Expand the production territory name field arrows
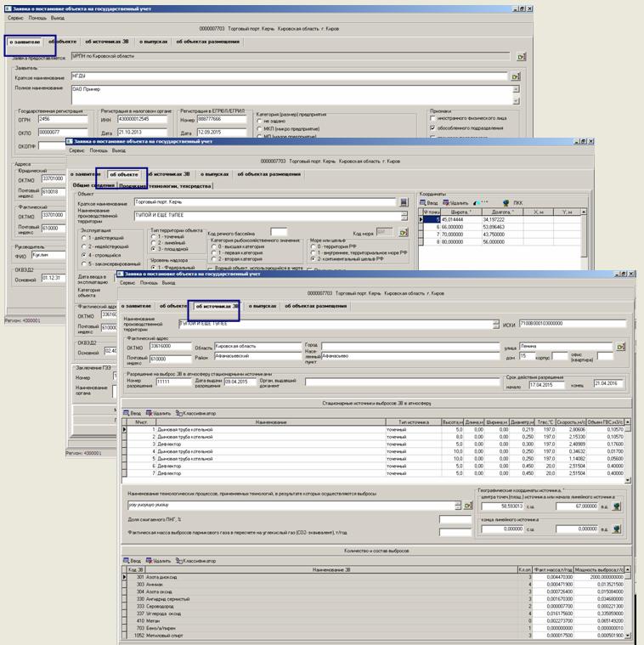Image resolution: width=644 pixels, height=645 pixels. tap(496, 324)
